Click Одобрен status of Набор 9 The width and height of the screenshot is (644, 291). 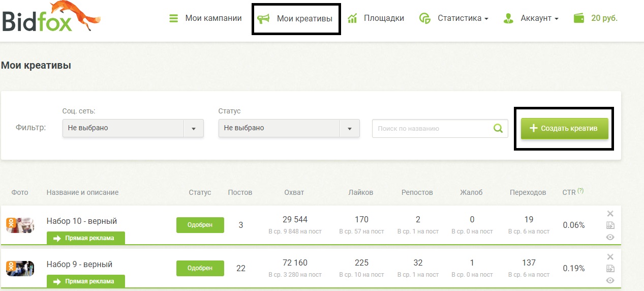200,268
